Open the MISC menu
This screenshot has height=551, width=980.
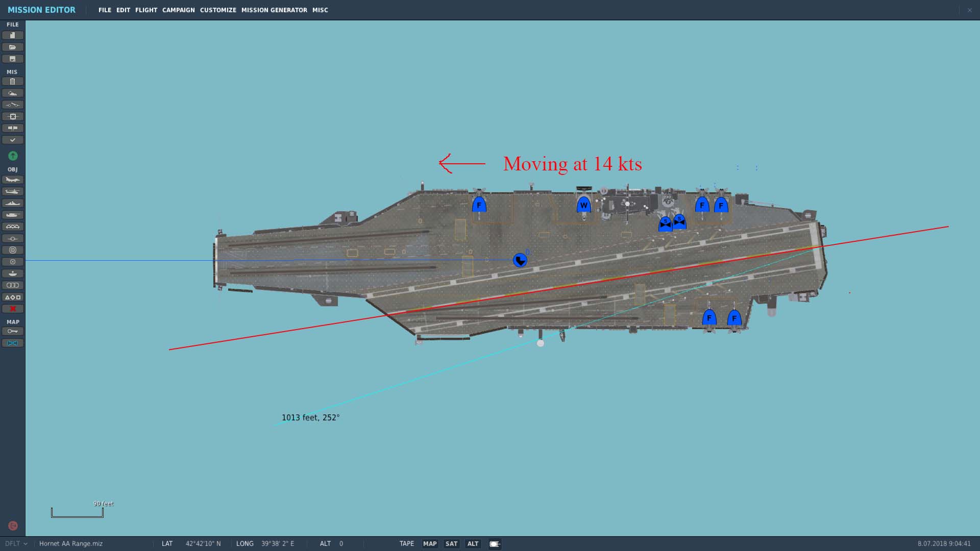coord(320,10)
